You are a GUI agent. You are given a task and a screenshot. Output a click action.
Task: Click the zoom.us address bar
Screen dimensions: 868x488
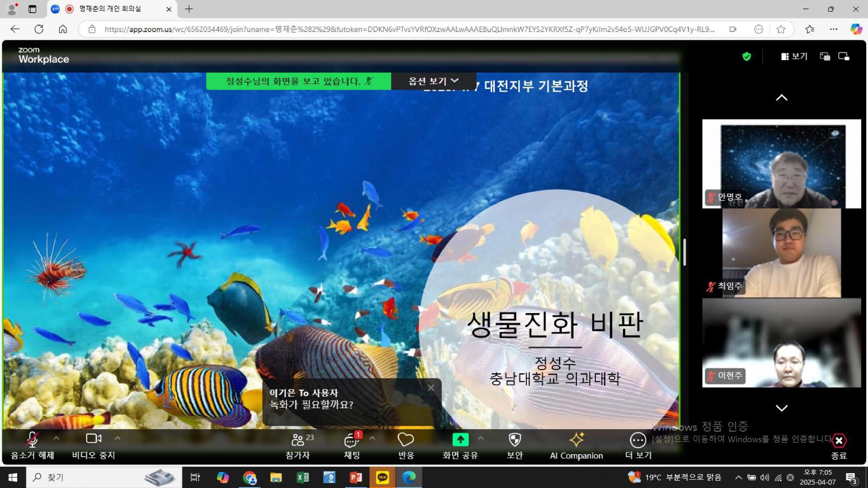click(x=409, y=29)
